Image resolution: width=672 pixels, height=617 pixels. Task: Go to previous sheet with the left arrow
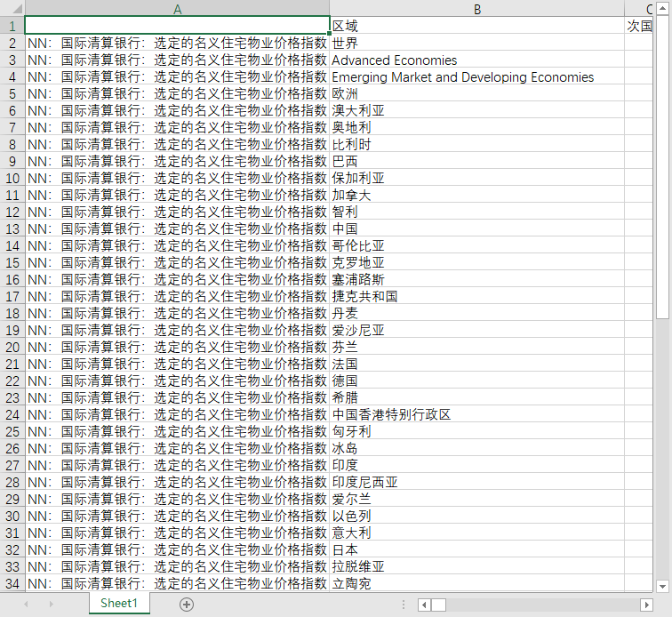point(26,605)
